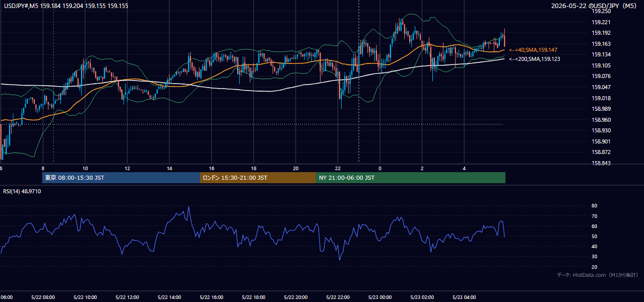Screen dimensions: 644x302
Task: Click hour tick '0' under the price chart
Action: [380, 168]
